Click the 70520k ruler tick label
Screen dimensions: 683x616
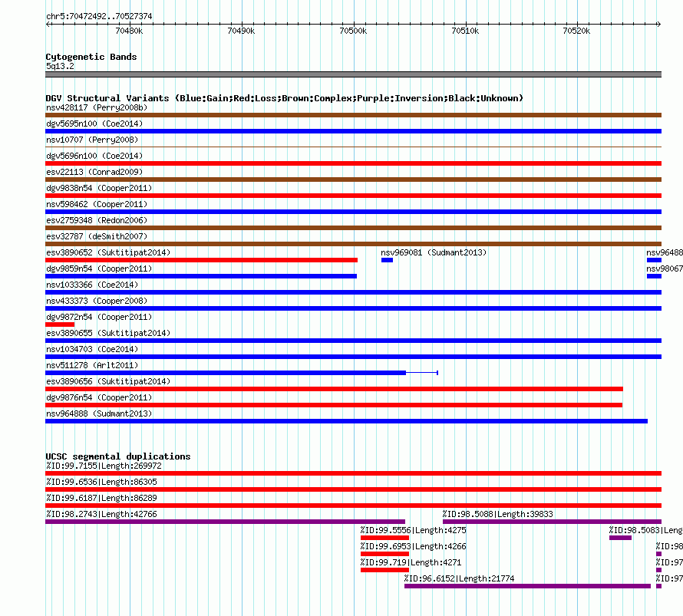click(x=576, y=31)
